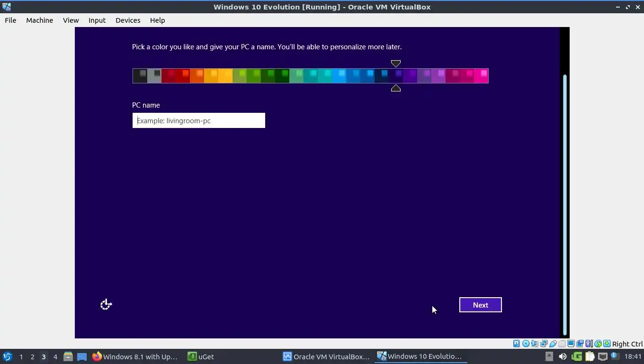Click the Right Ctrl host key label

pyautogui.click(x=627, y=344)
